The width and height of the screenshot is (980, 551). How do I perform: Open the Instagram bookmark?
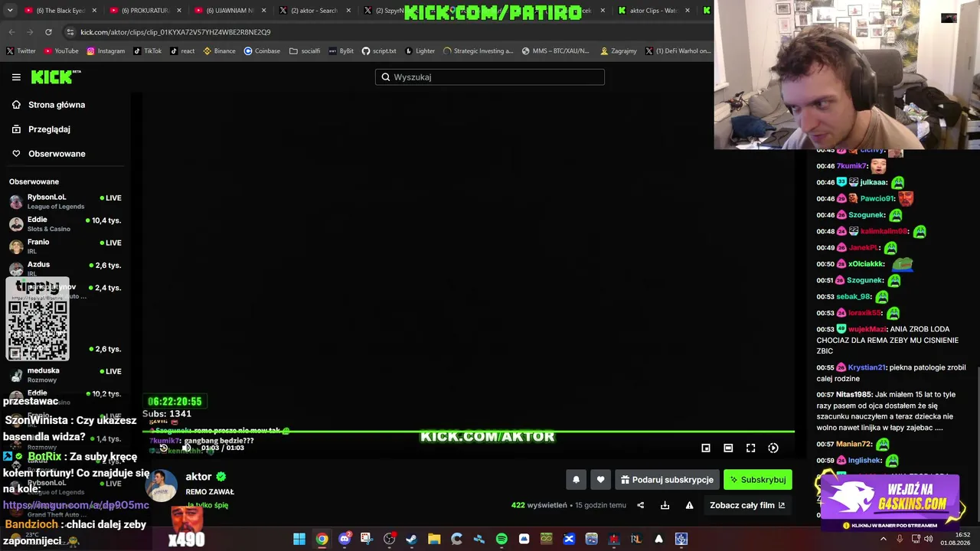coord(106,51)
